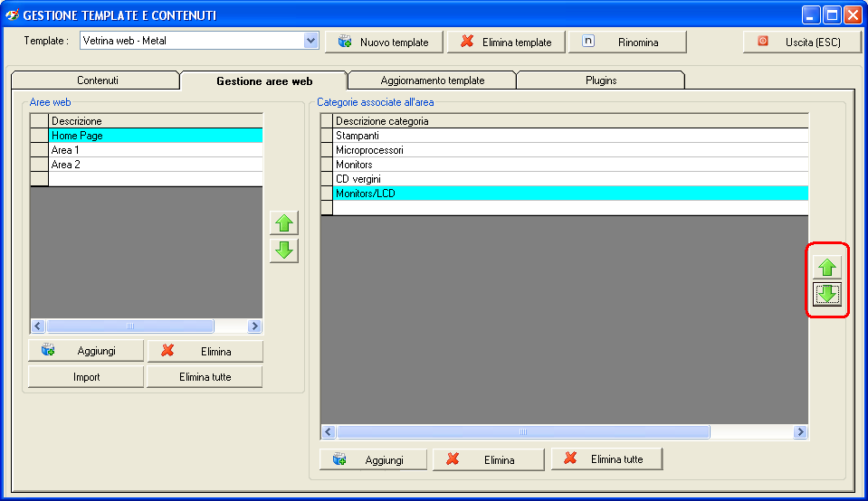Click left scroll arrow of Aree web list
This screenshot has width=868, height=501.
tap(38, 326)
